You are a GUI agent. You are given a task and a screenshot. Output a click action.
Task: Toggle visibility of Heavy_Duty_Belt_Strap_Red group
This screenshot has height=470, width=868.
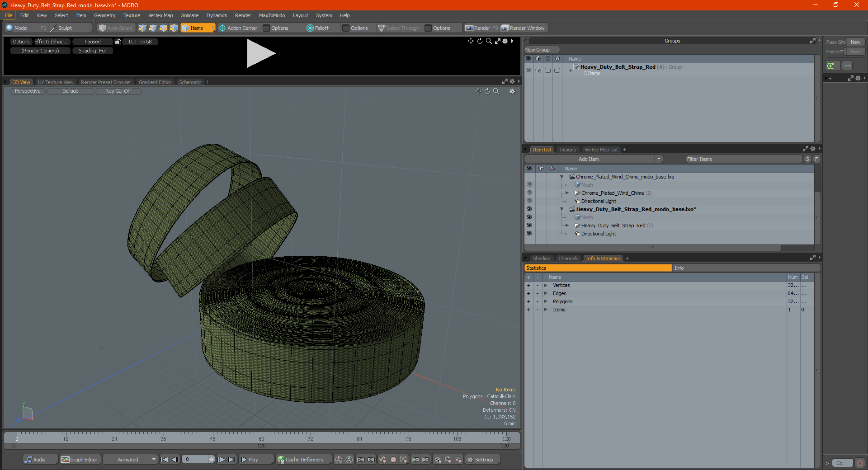[528, 70]
